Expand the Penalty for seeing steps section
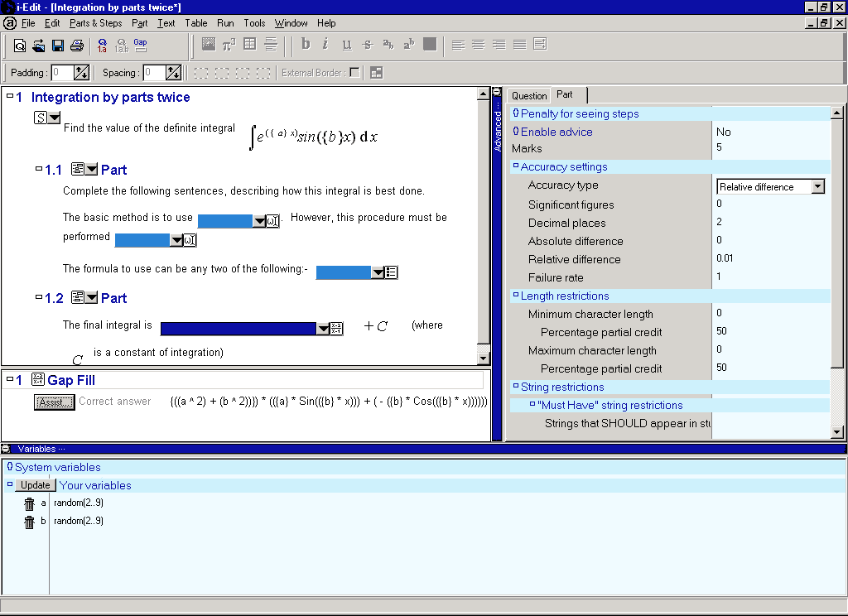848x616 pixels. (x=515, y=113)
